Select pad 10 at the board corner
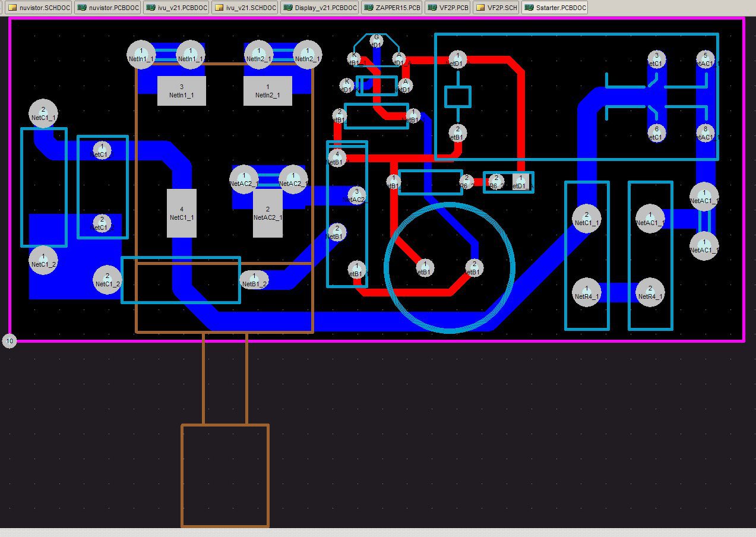This screenshot has height=537, width=756. [10, 341]
